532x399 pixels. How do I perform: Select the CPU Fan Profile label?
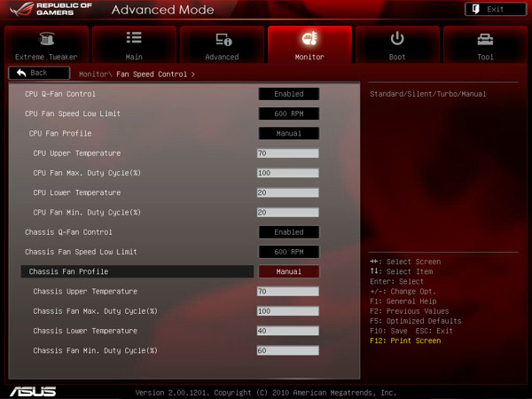[x=60, y=133]
